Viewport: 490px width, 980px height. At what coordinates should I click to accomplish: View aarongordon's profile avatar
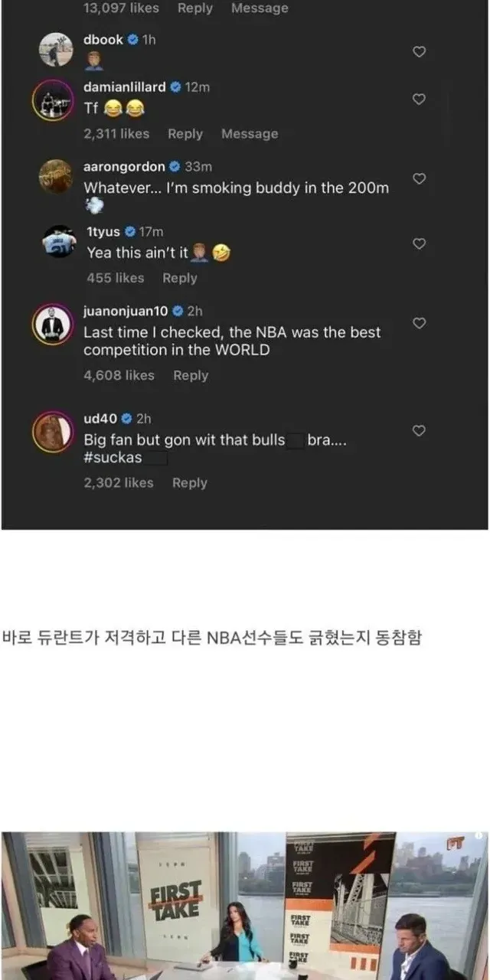point(56,178)
